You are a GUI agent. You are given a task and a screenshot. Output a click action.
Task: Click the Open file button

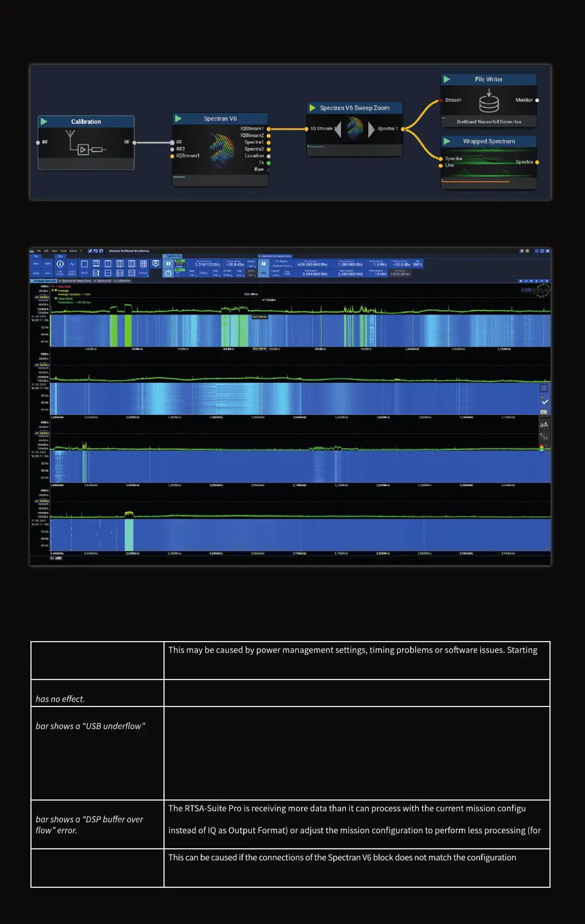tap(48, 264)
